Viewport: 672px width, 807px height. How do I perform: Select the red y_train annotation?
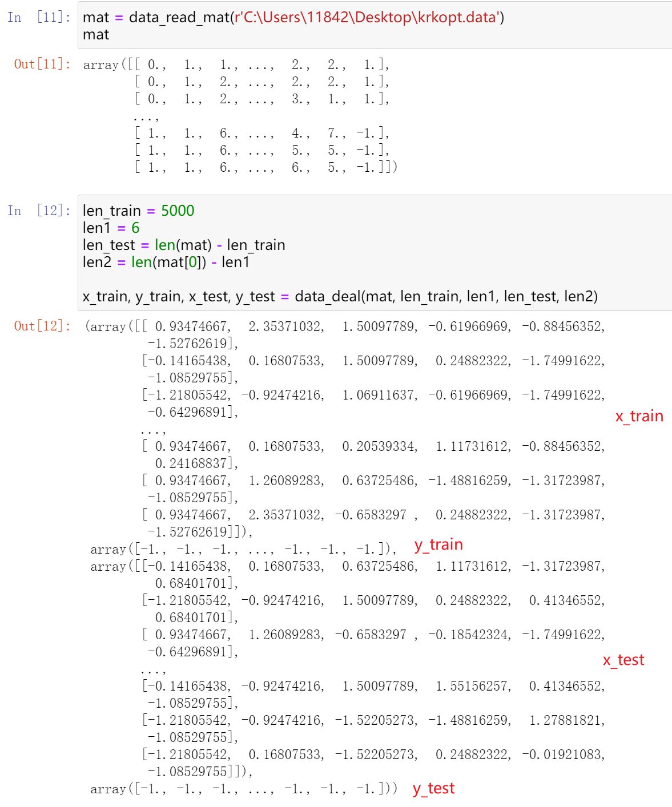(438, 544)
